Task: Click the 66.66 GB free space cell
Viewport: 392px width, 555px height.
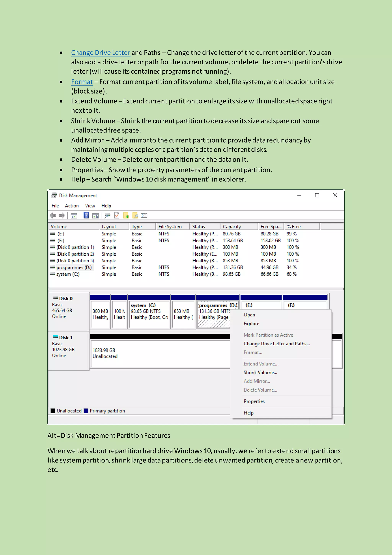Action: click(269, 274)
